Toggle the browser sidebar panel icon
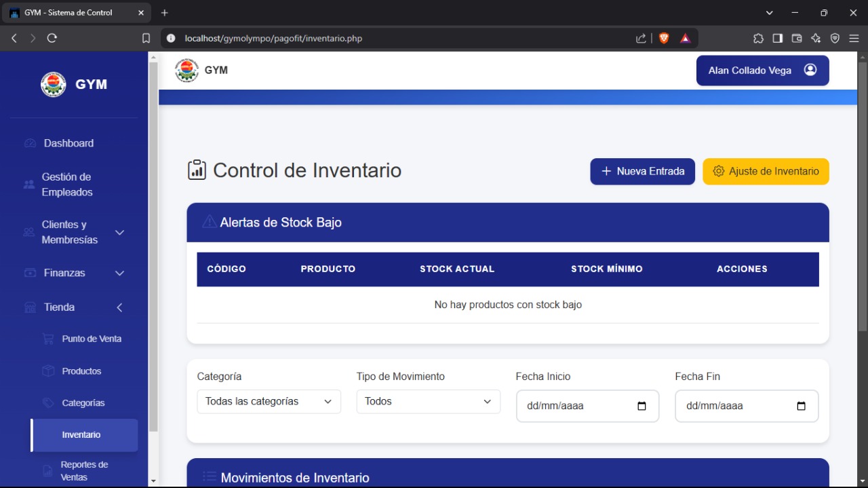The width and height of the screenshot is (868, 488). pos(777,39)
